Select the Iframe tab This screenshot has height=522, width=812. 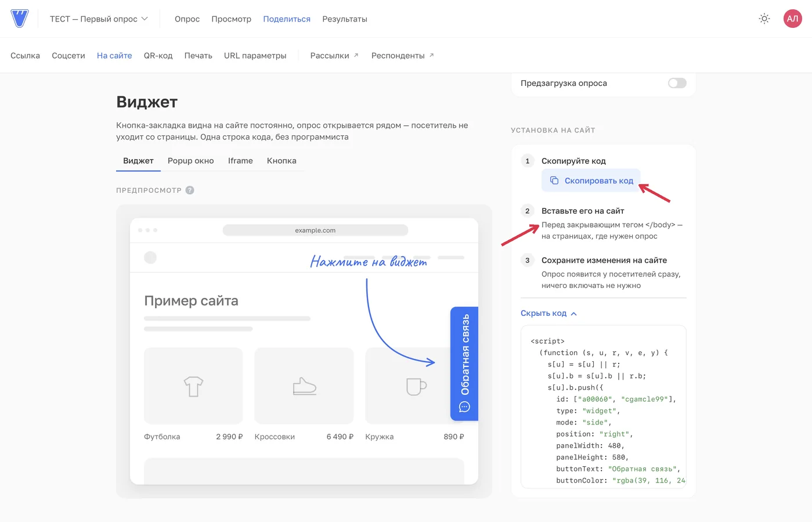coord(240,161)
